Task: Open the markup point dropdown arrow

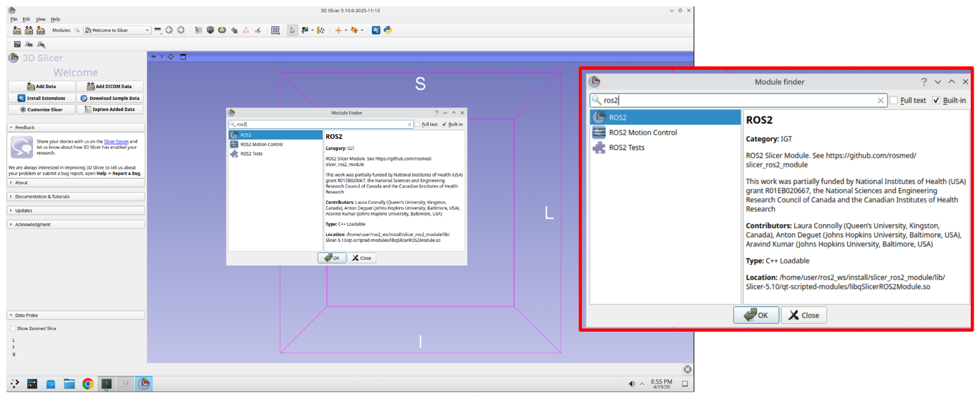Action: tap(346, 30)
